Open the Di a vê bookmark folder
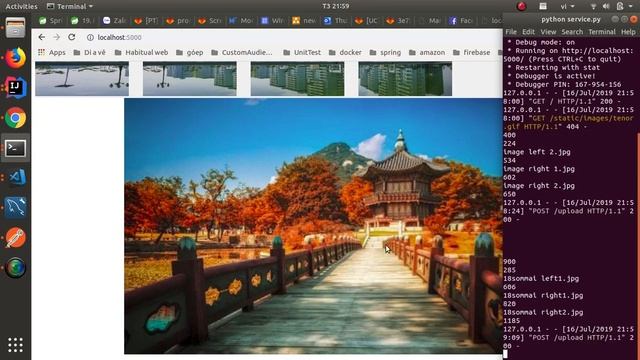 pos(89,52)
